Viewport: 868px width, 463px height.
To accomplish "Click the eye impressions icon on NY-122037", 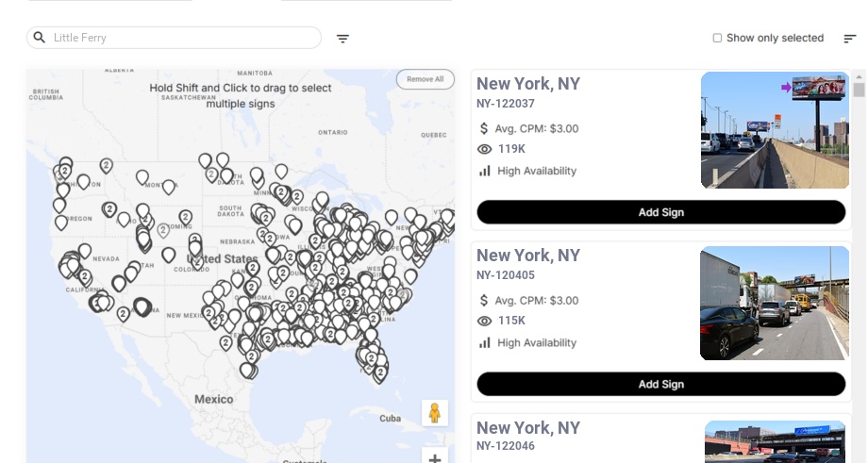I will click(485, 149).
